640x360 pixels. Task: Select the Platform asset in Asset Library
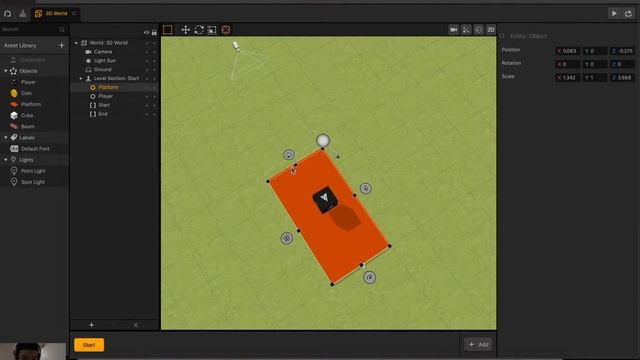tap(31, 104)
